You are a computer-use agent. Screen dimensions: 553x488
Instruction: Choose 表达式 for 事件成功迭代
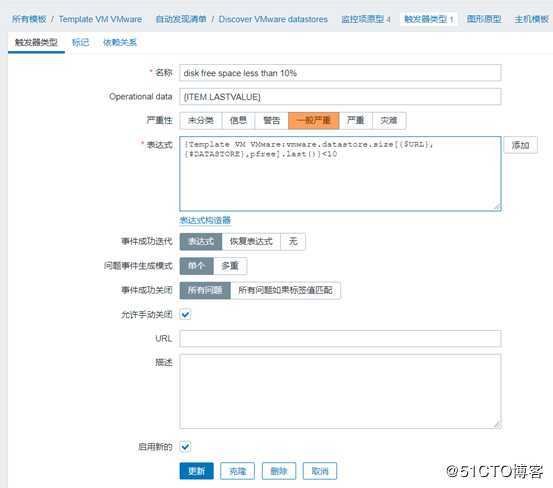coord(201,242)
